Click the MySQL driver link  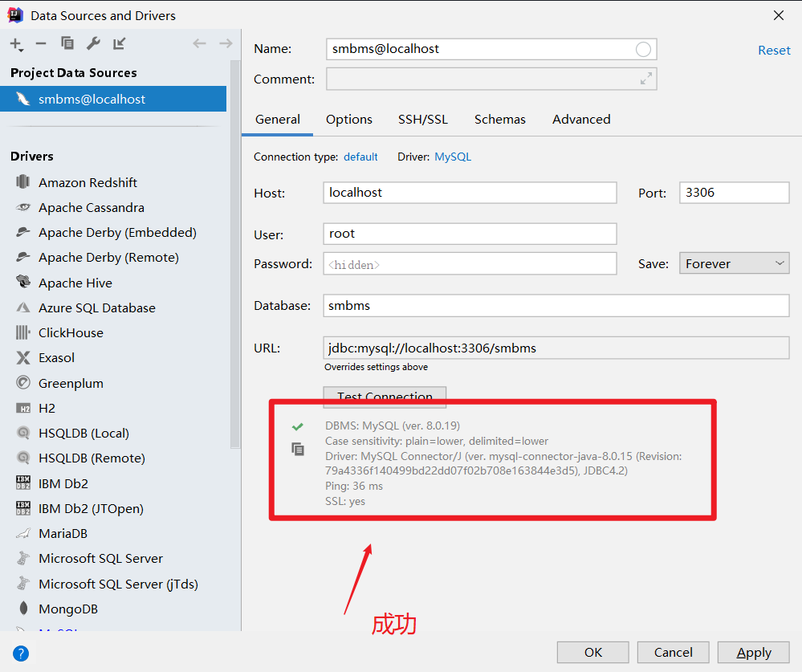[453, 157]
